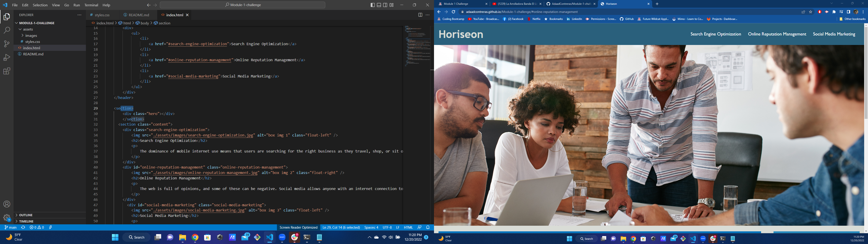868x244 pixels.
Task: Expand the OUTLINE section
Action: [x=26, y=215]
